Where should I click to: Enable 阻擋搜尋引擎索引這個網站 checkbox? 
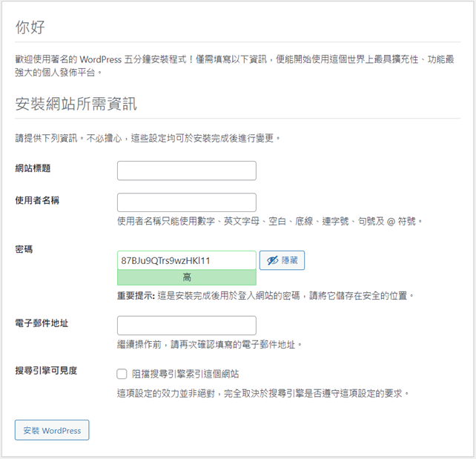pos(122,374)
